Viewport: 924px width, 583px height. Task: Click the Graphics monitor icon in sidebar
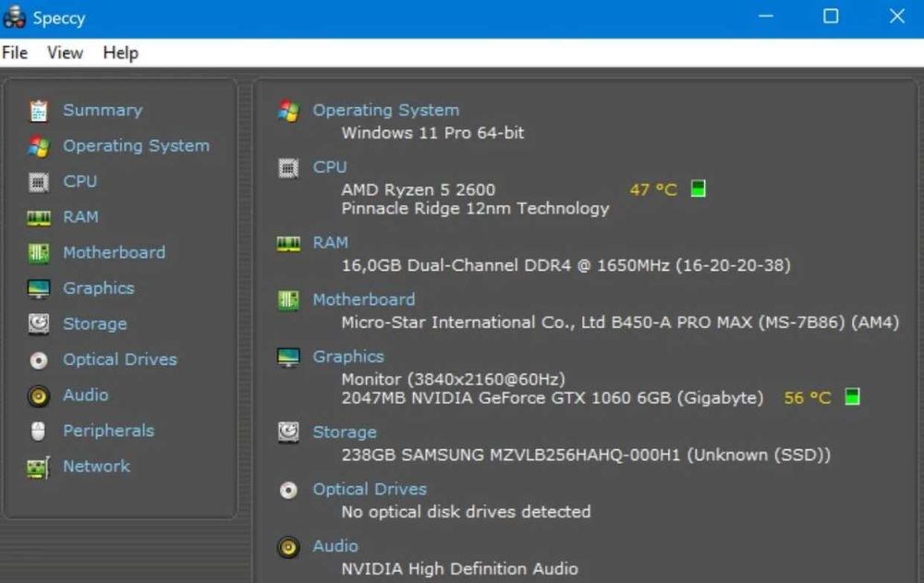pyautogui.click(x=39, y=289)
